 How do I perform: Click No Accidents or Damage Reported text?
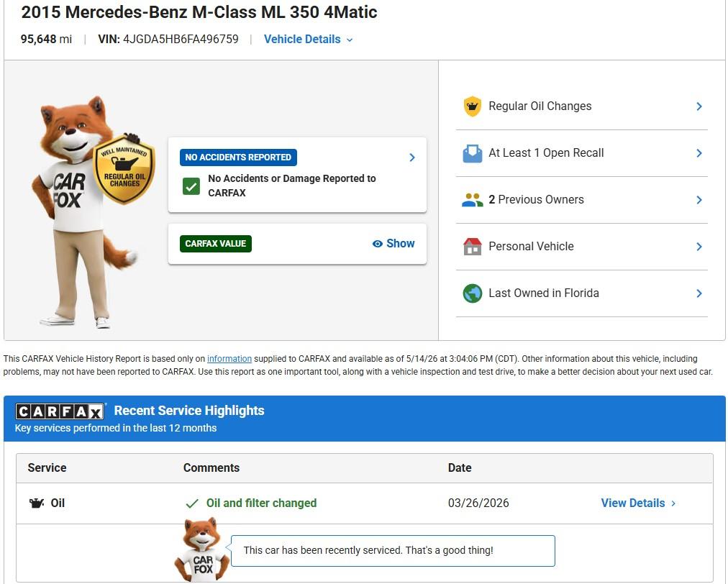(x=291, y=186)
